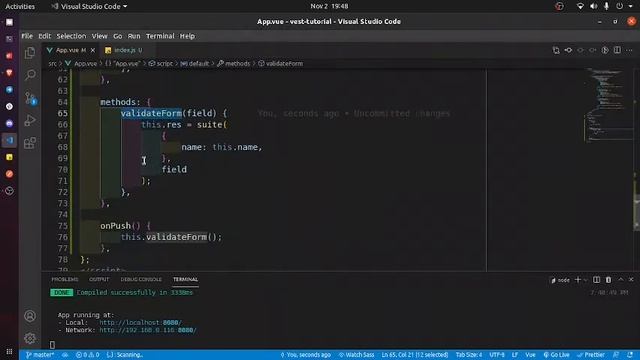Screen dimensions: 640x360
Task: Split the editor right
Action: pyautogui.click(x=617, y=50)
